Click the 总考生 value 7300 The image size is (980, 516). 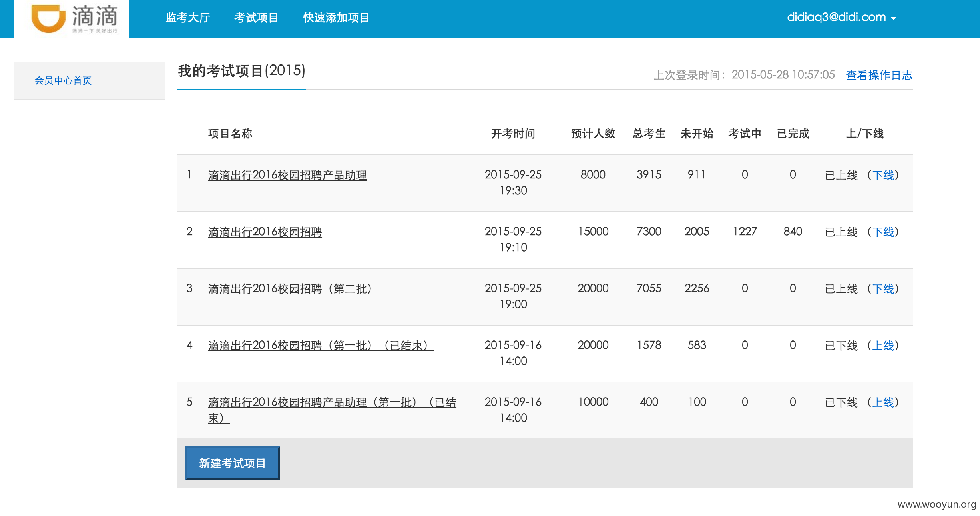649,232
